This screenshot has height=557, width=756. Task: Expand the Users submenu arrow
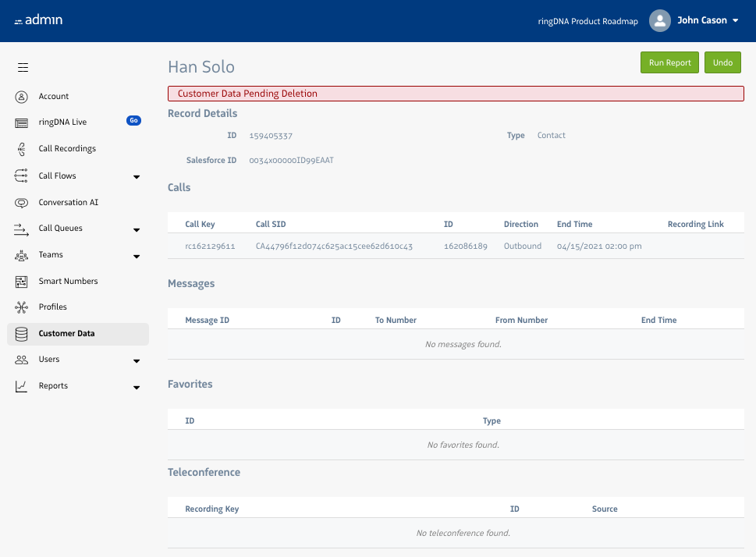tap(137, 360)
